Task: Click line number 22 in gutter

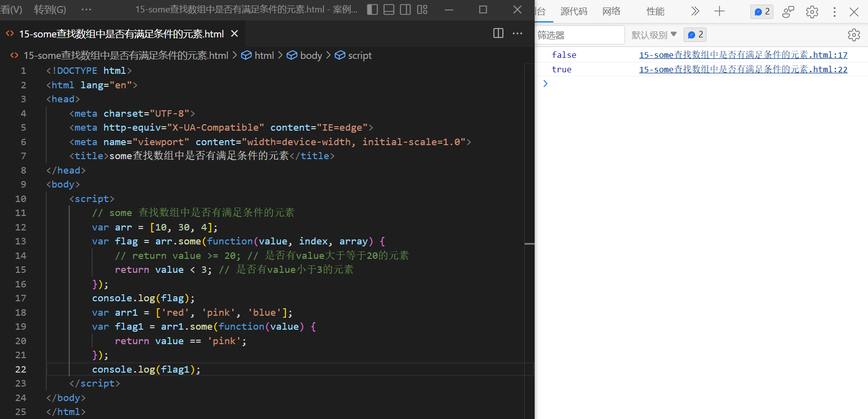Action: [20, 369]
